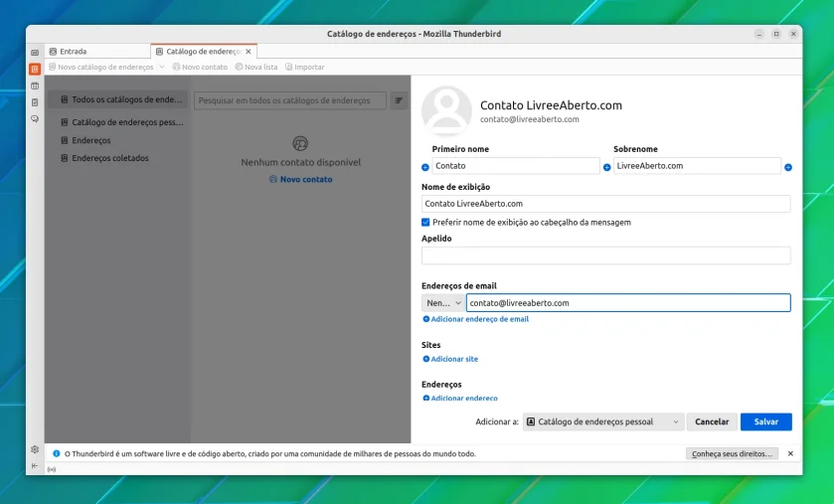Click the email address input field
Viewport: 835px width, 504px height.
tap(628, 302)
